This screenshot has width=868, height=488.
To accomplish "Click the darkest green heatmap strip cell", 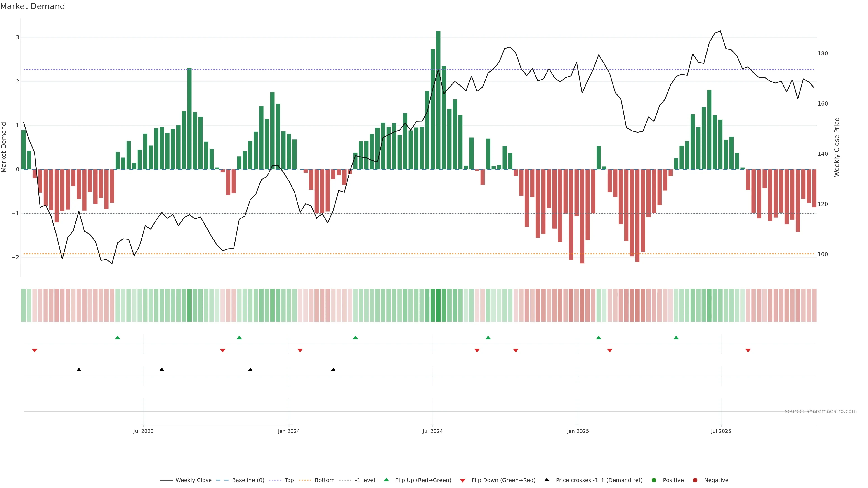I will 438,305.
